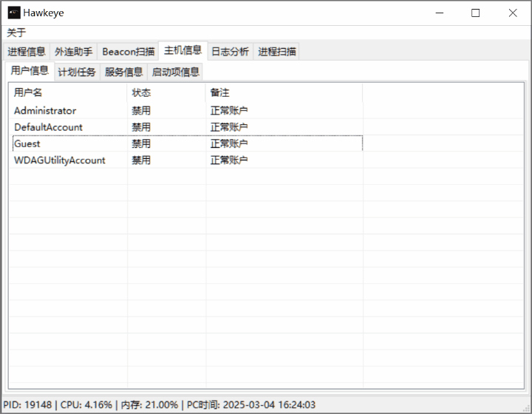The image size is (532, 414).
Task: Click 正常账户 note in WDAGUtilityAccount row
Action: tap(229, 160)
